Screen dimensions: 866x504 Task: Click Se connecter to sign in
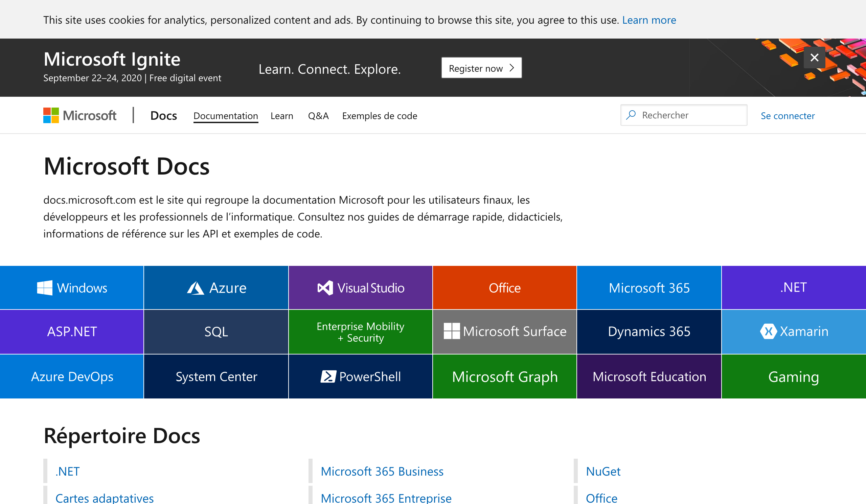[788, 116]
